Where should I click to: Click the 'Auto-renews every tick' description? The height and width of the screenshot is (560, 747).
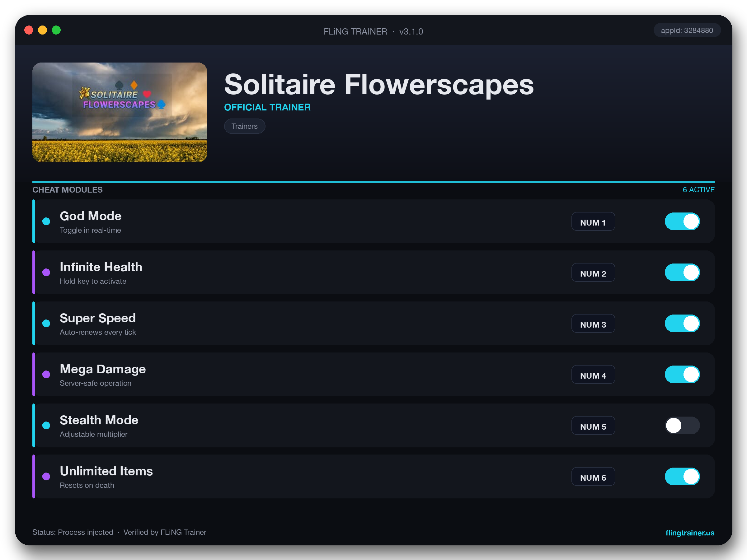98,332
